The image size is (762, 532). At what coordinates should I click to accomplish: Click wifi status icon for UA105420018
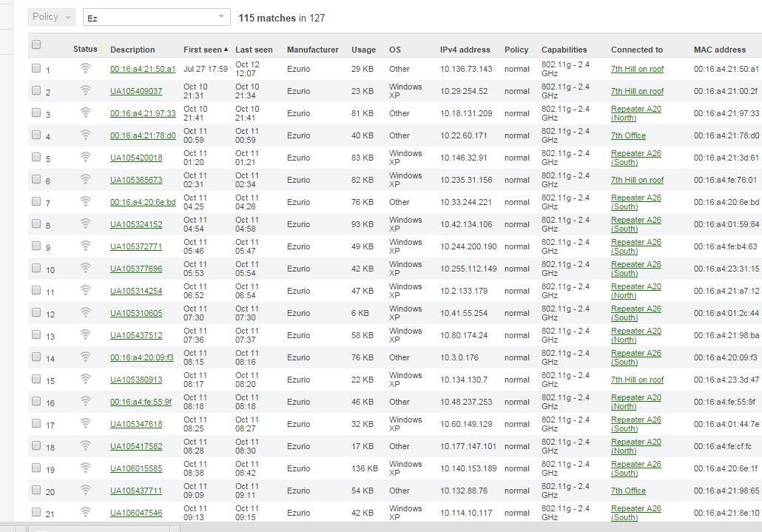click(86, 157)
